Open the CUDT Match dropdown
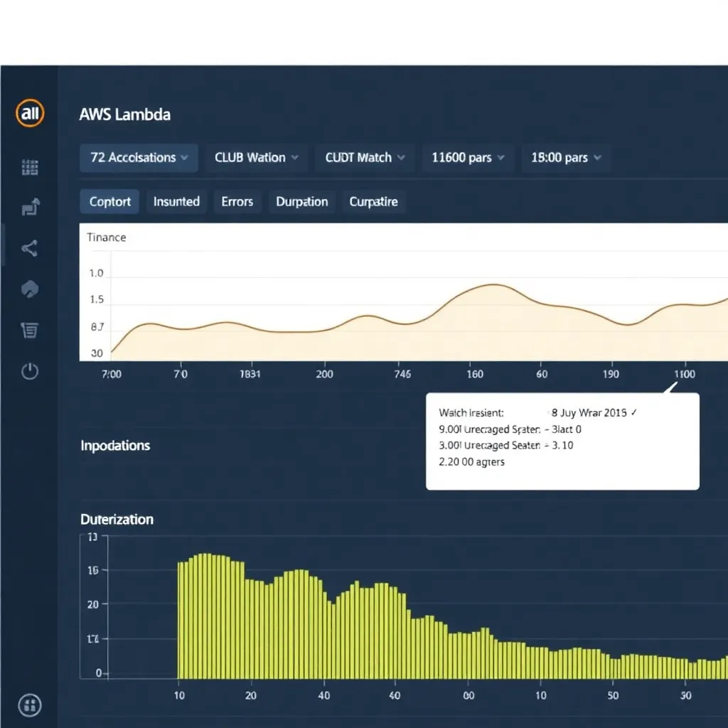This screenshot has height=728, width=728. tap(365, 158)
